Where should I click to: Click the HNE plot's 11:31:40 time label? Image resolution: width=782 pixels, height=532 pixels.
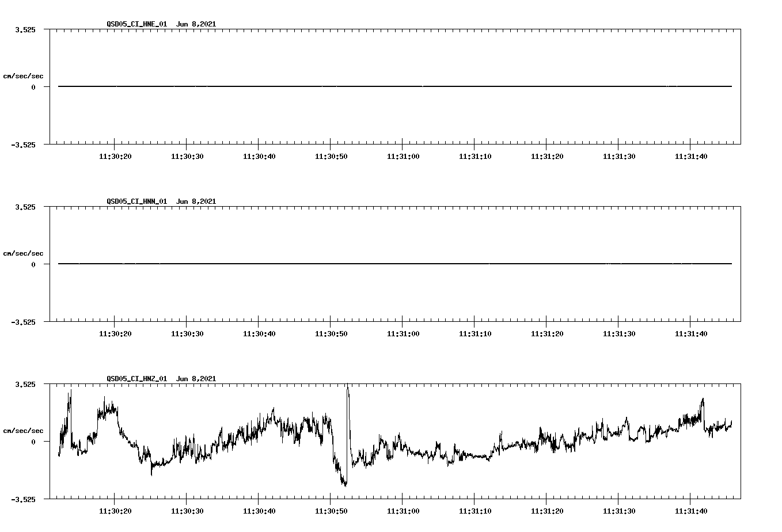[691, 157]
